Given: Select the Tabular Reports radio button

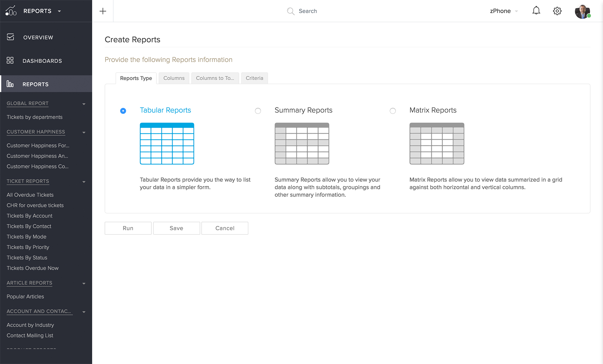Looking at the screenshot, I should 123,111.
